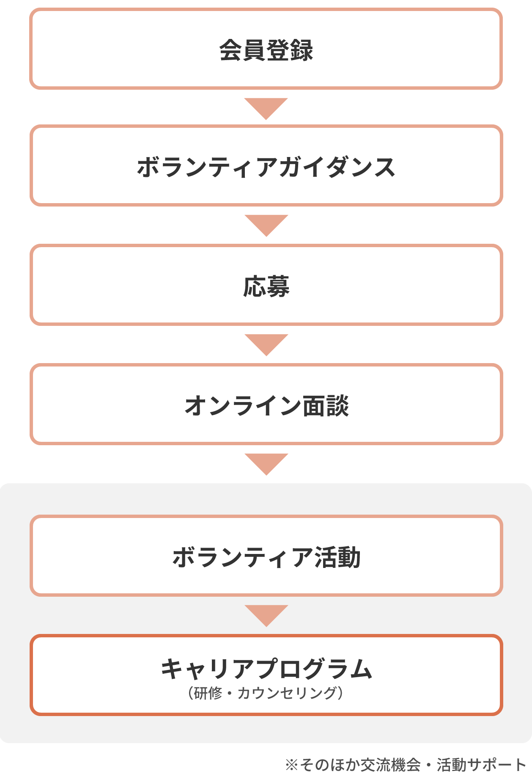532x777 pixels.
Task: Click the arrow below オンライン面談
Action: click(266, 464)
